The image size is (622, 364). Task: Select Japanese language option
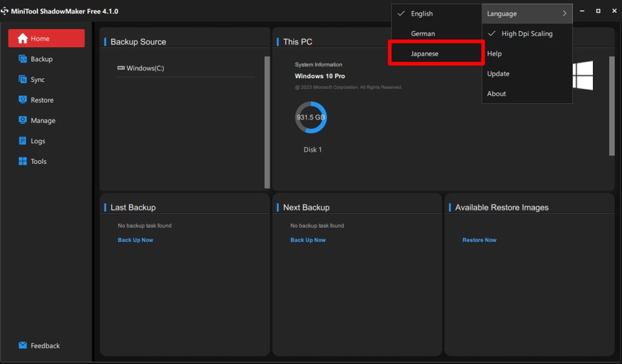(x=436, y=53)
